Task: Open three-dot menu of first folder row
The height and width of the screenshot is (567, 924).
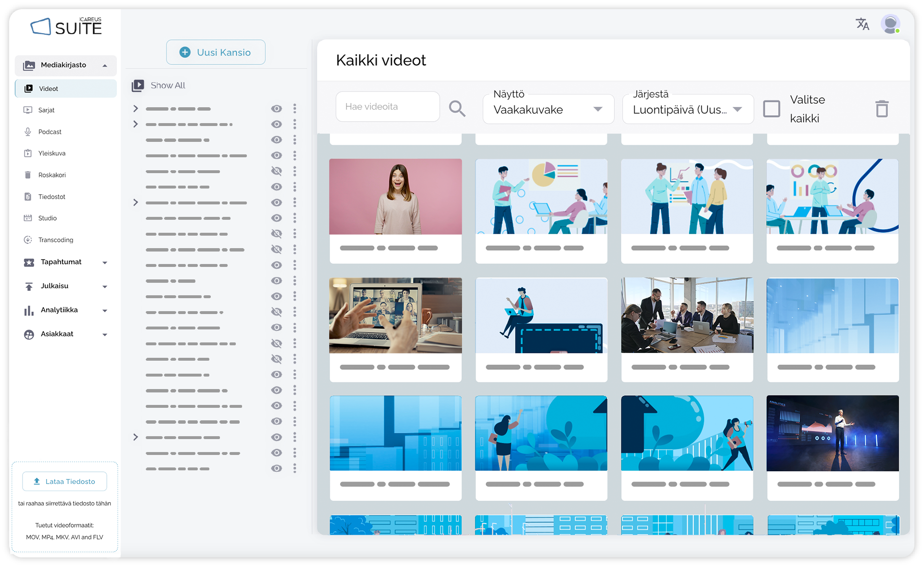Action: click(295, 109)
